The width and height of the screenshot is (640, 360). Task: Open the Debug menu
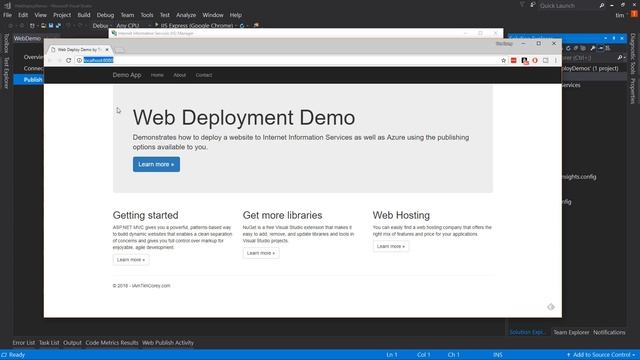point(105,15)
